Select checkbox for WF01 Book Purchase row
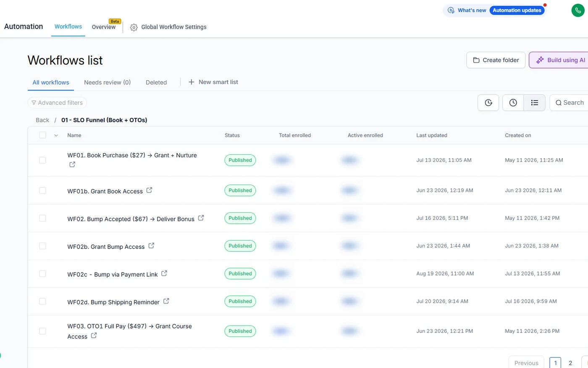The image size is (588, 368). 42,160
